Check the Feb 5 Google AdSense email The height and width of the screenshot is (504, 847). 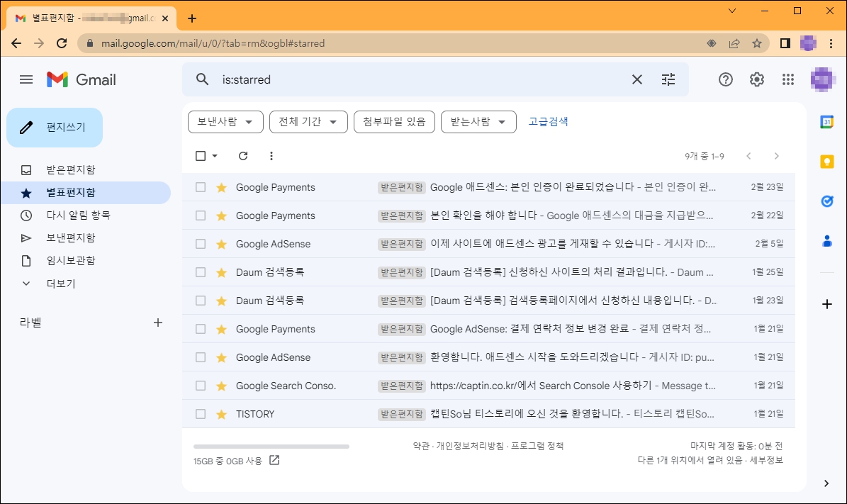pos(201,244)
